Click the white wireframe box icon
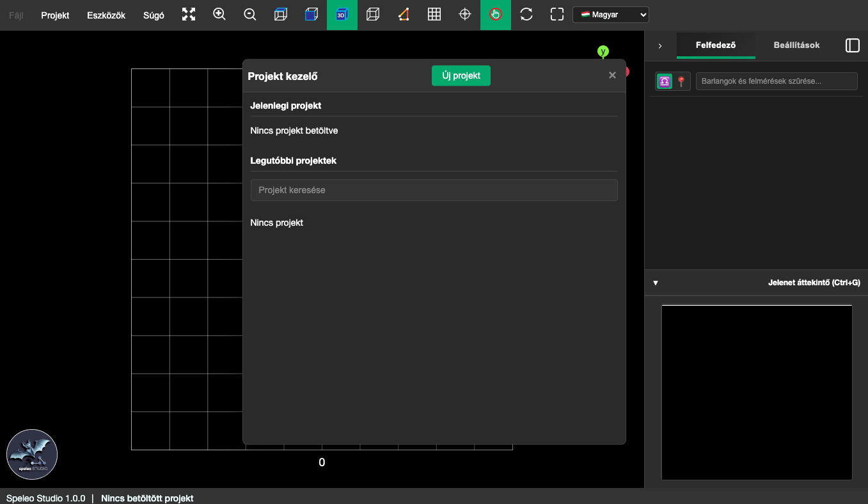Viewport: 868px width, 504px height. 373,15
